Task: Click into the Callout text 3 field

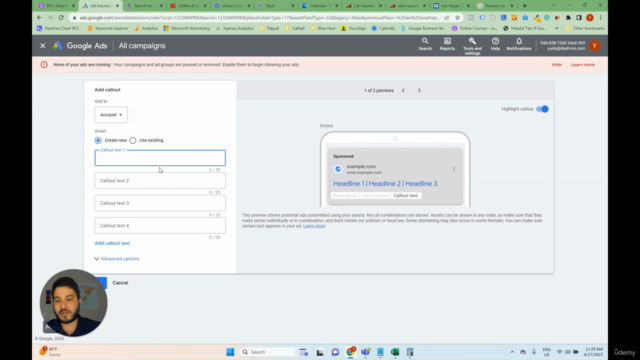Action: tap(160, 203)
